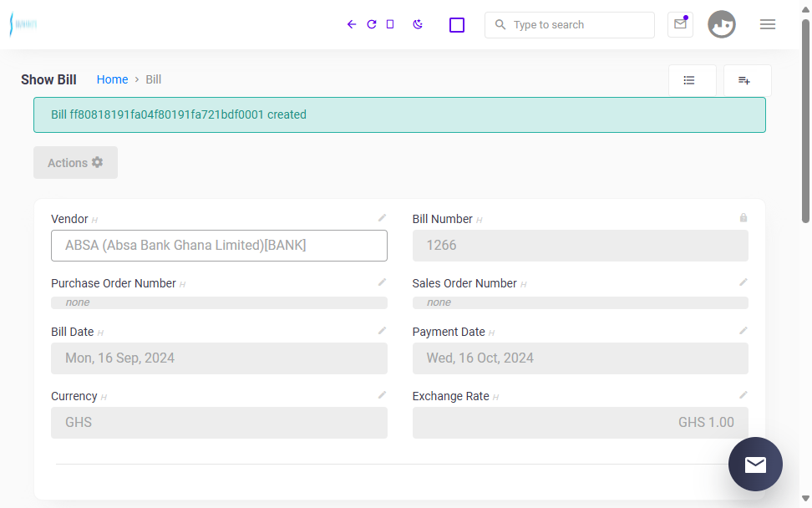This screenshot has width=812, height=508.
Task: Click the application logo
Action: pos(23,24)
